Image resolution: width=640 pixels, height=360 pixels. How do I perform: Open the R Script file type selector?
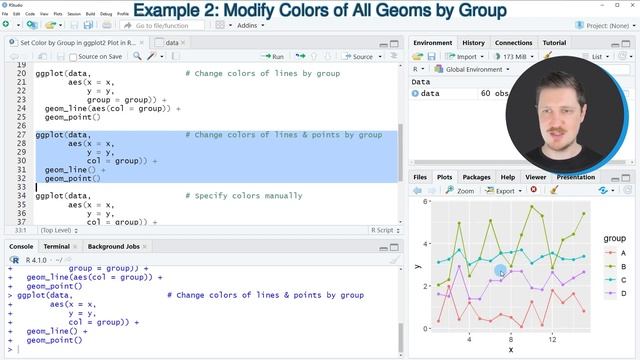pos(385,230)
